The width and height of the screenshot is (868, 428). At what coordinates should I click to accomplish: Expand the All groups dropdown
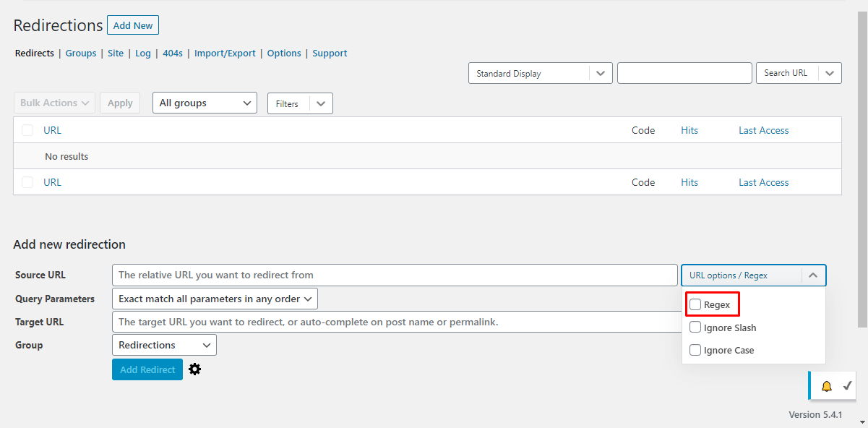click(x=205, y=103)
